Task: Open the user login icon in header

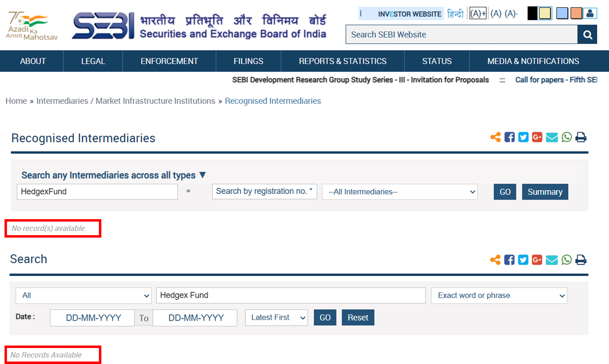Action: click(x=590, y=13)
